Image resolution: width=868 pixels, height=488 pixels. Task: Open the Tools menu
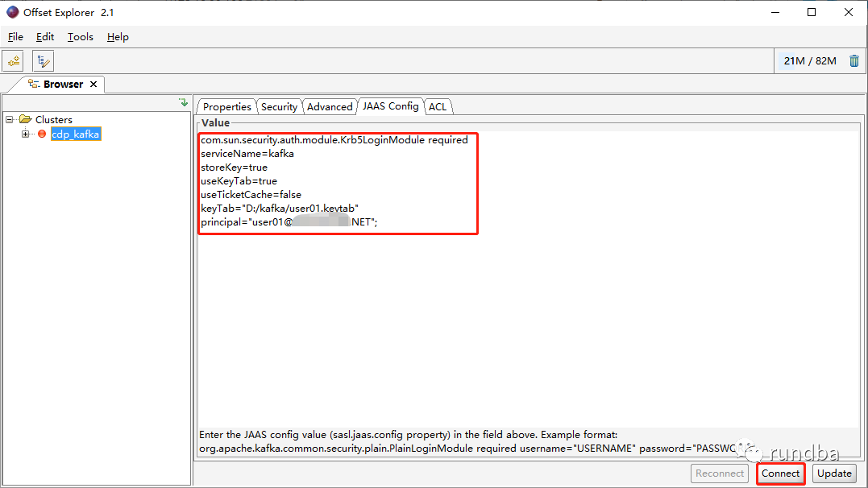click(81, 37)
